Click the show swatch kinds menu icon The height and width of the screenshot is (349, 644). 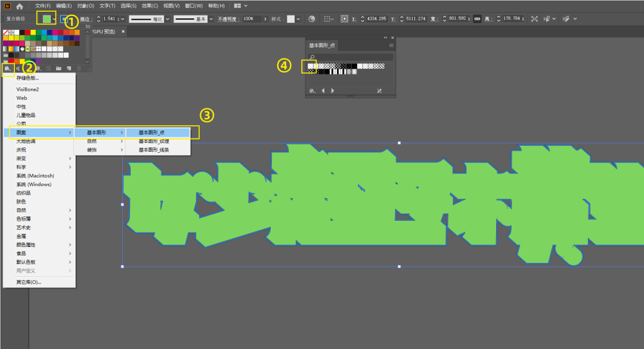point(38,69)
